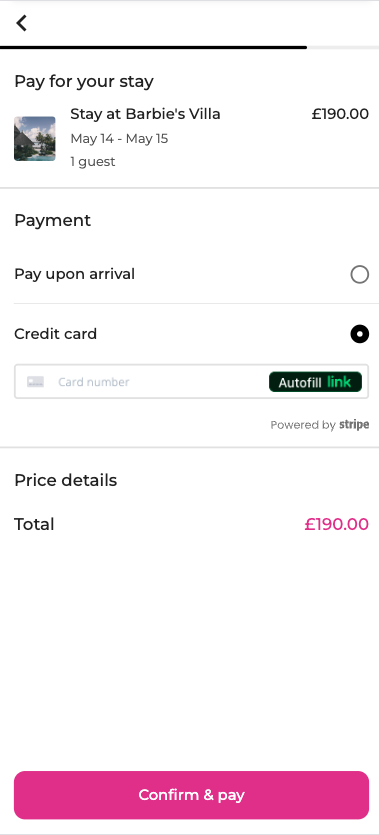This screenshot has width=379, height=835.
Task: Click the Price details heading
Action: click(x=65, y=480)
